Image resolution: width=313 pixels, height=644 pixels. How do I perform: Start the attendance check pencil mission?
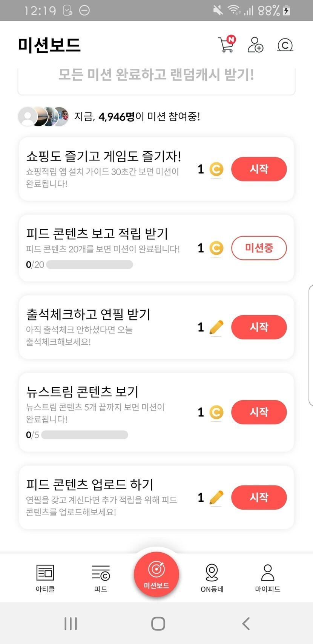pyautogui.click(x=259, y=327)
